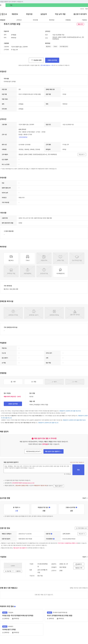Click the 주택자금 지원 benefit icon

coord(11,271)
